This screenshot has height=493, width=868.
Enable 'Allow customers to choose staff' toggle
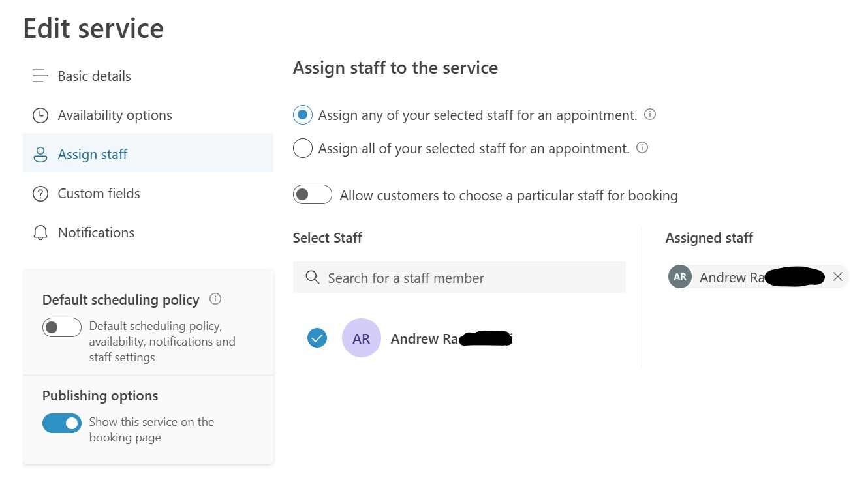(x=313, y=195)
